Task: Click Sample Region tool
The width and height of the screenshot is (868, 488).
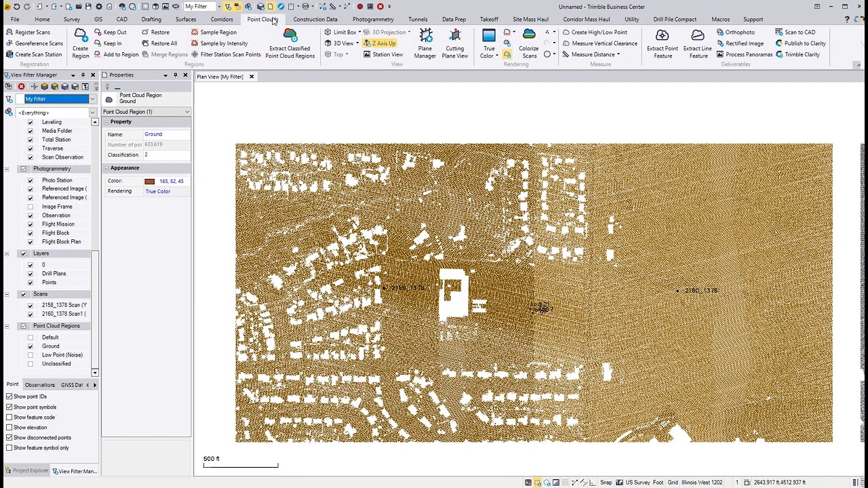Action: 214,33
